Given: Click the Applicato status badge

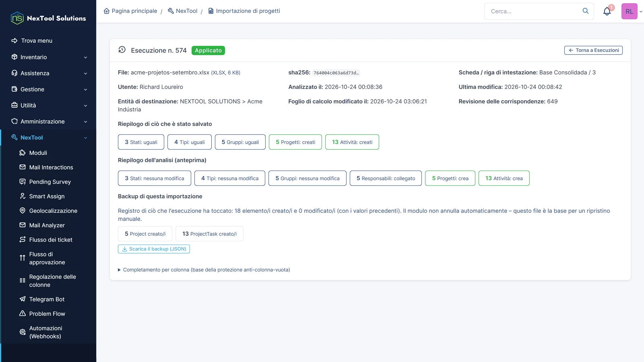Looking at the screenshot, I should (208, 50).
